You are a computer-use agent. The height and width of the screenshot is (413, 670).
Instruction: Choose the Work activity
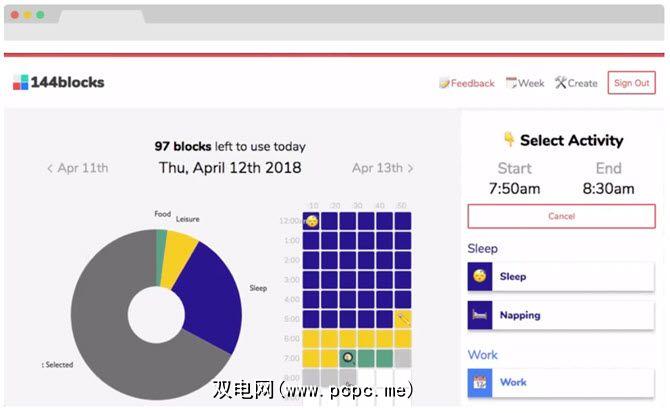[x=561, y=383]
